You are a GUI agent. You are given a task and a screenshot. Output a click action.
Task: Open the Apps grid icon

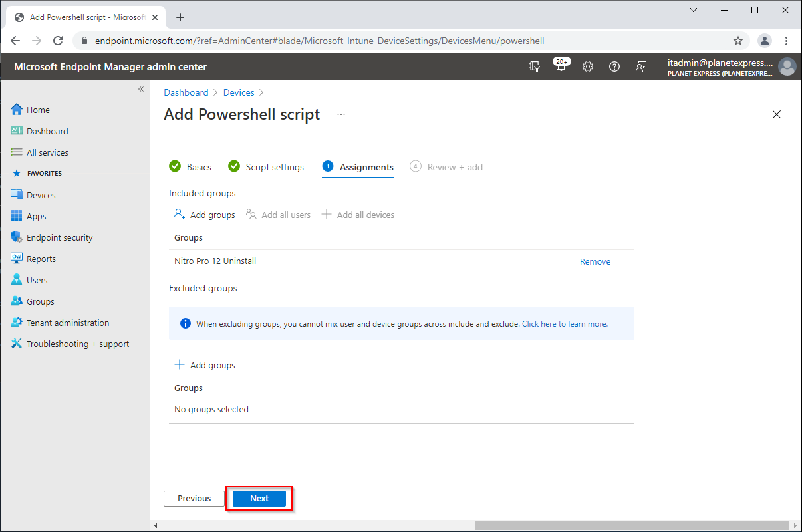17,216
